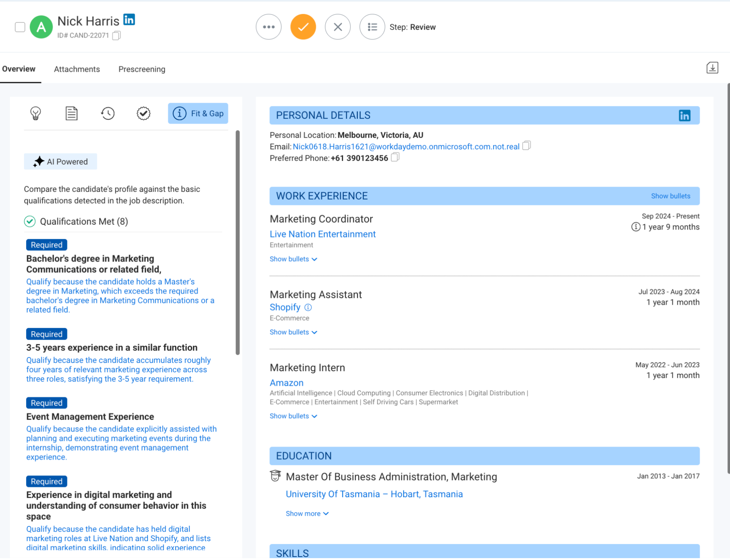This screenshot has width=730, height=560.
Task: Click the Jul 2023 - Aug 2024 date range
Action: [x=669, y=292]
